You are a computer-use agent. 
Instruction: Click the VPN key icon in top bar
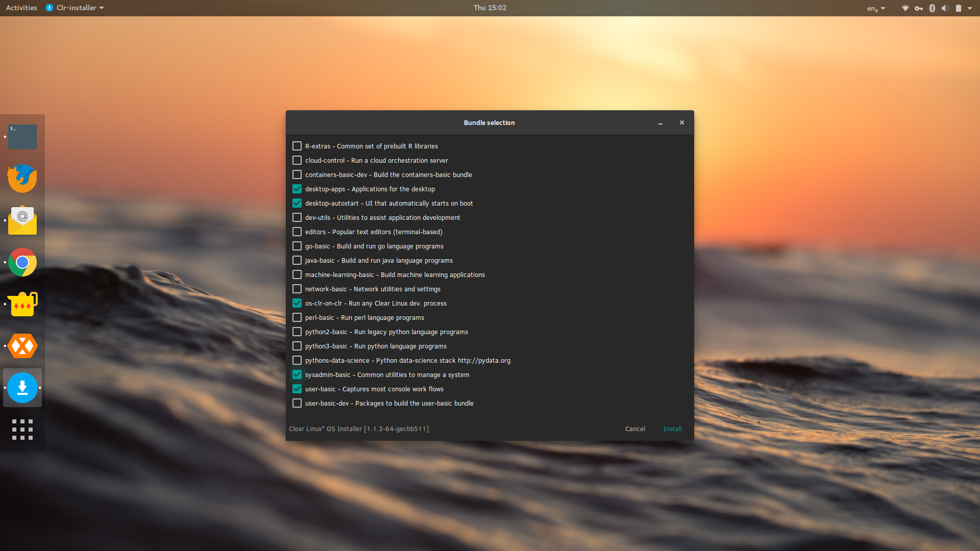919,8
